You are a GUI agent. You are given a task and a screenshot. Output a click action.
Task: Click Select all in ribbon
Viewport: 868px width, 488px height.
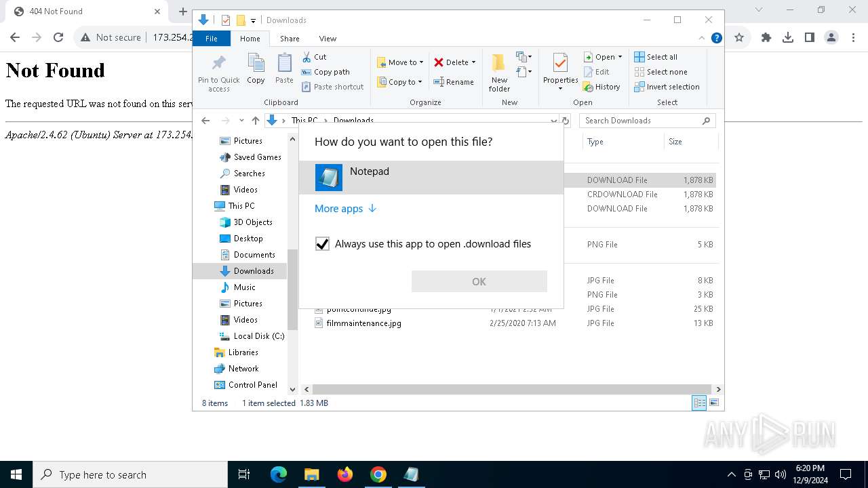(656, 57)
